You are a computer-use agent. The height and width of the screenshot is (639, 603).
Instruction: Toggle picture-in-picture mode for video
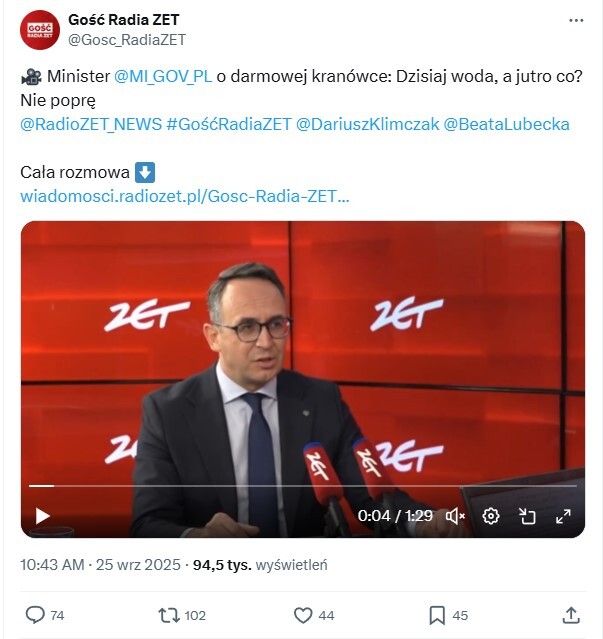(x=527, y=516)
